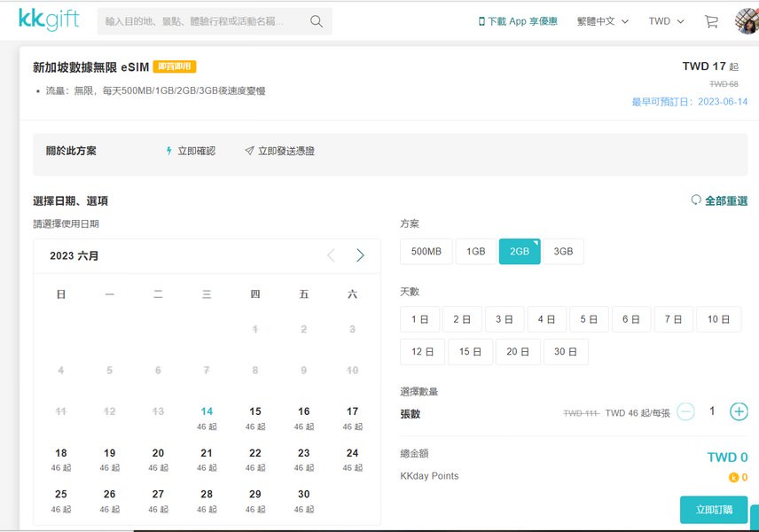The height and width of the screenshot is (532, 759).
Task: Select the 500MB plan option
Action: 426,251
